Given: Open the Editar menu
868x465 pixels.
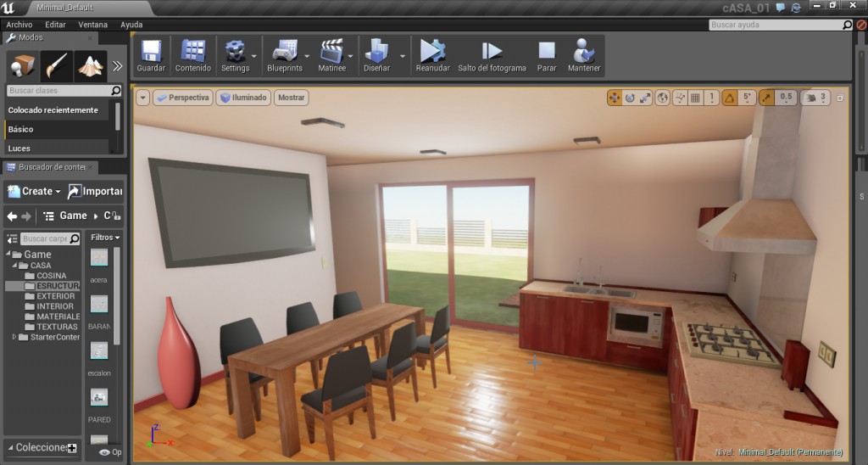Looking at the screenshot, I should tap(55, 25).
